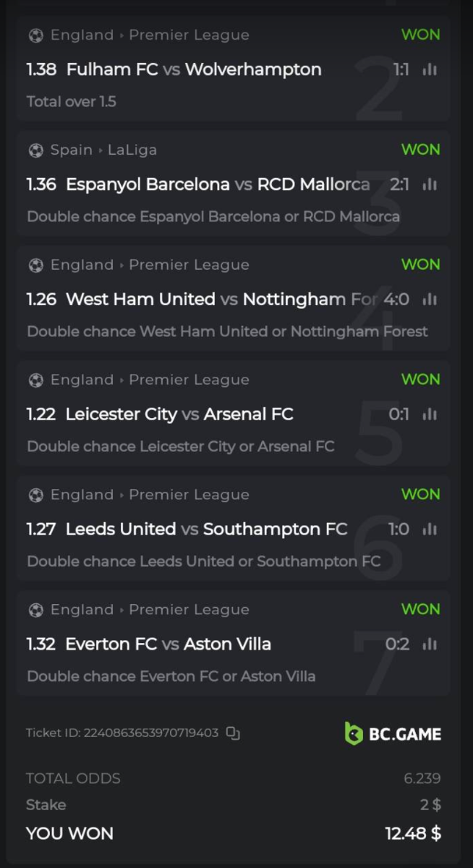
Task: Select Spain LaLiga league breadcrumb
Action: pyautogui.click(x=132, y=150)
